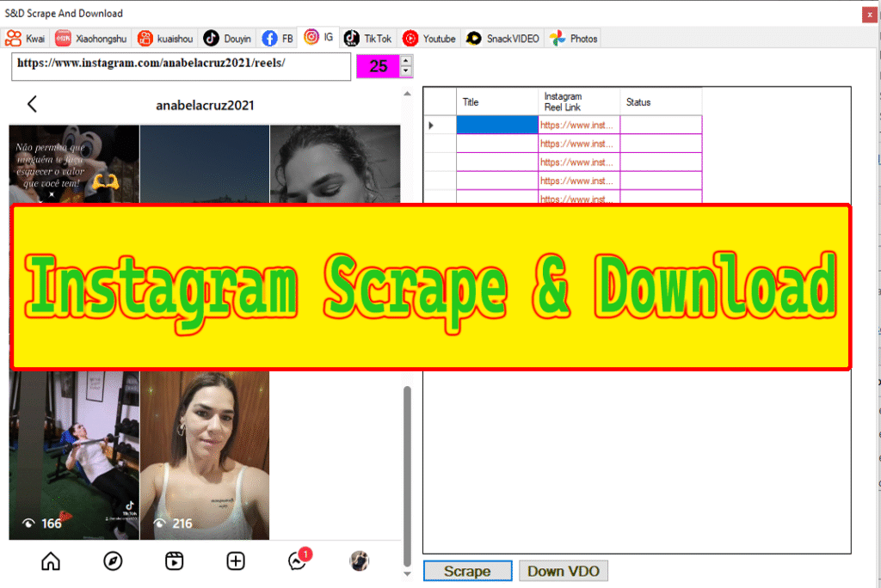The width and height of the screenshot is (881, 588).
Task: Click the Instagram URL input field
Action: click(181, 66)
